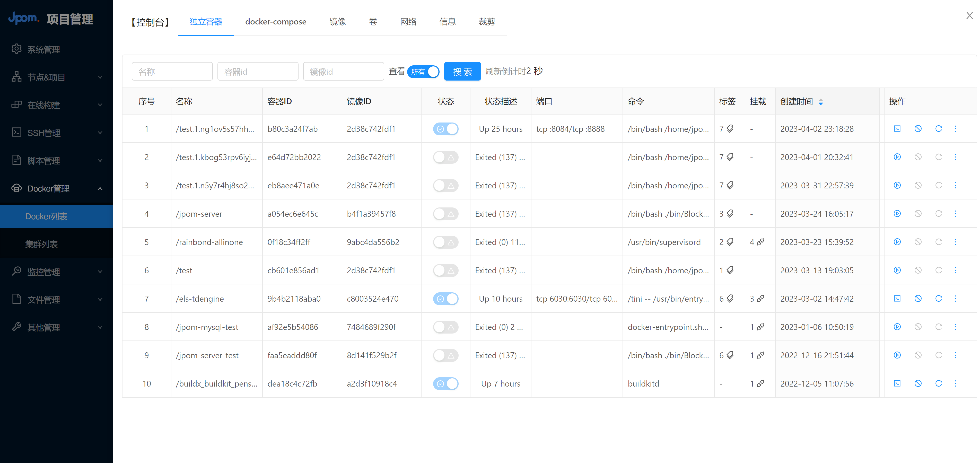Toggle on the /test container status switch
This screenshot has width=980, height=463.
(x=445, y=270)
